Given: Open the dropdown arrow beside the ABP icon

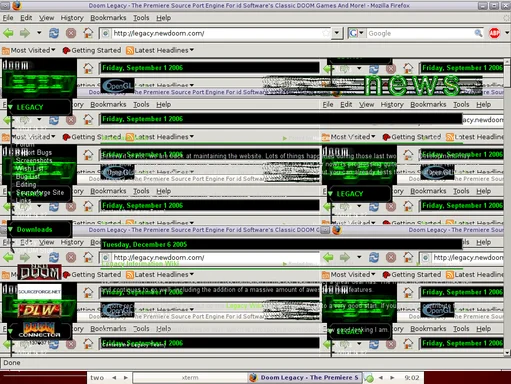Looking at the screenshot, I should 507,33.
